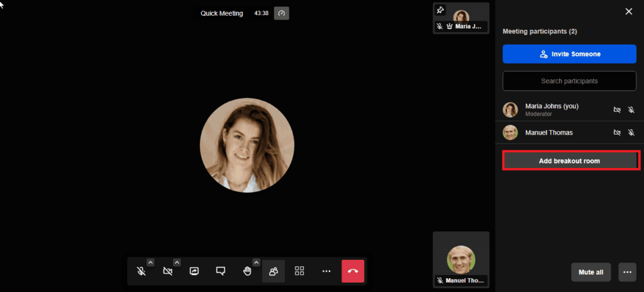Click the Add breakout room button
The height and width of the screenshot is (292, 644).
click(x=569, y=161)
